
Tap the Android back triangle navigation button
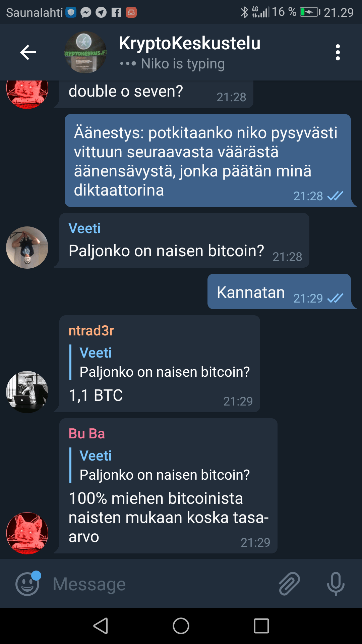coord(101,626)
